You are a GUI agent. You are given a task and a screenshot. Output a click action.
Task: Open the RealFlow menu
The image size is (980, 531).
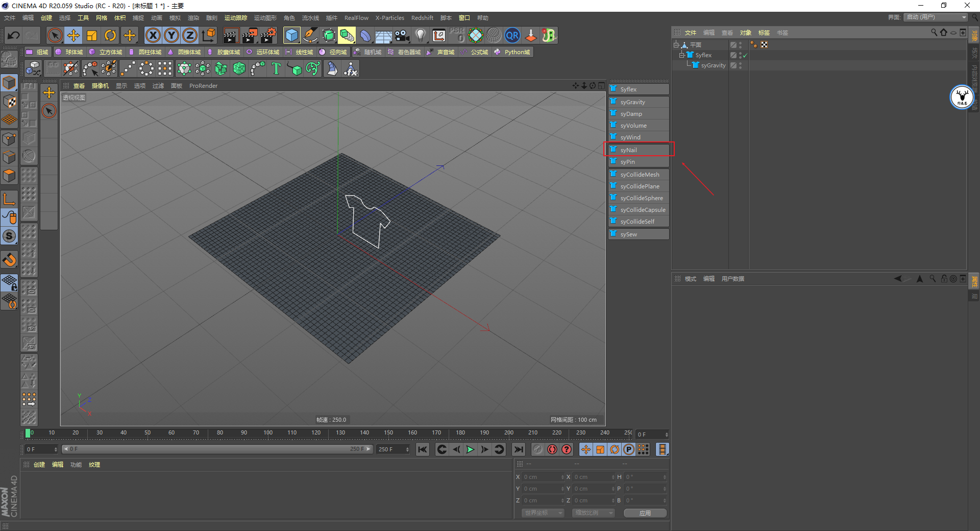(356, 18)
